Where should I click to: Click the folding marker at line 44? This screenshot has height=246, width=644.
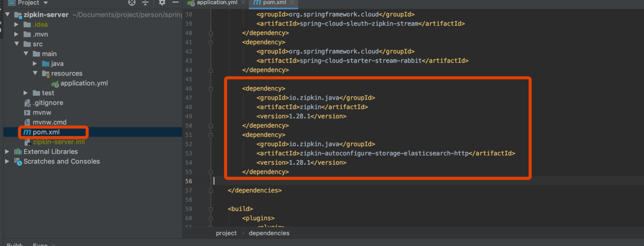211,70
